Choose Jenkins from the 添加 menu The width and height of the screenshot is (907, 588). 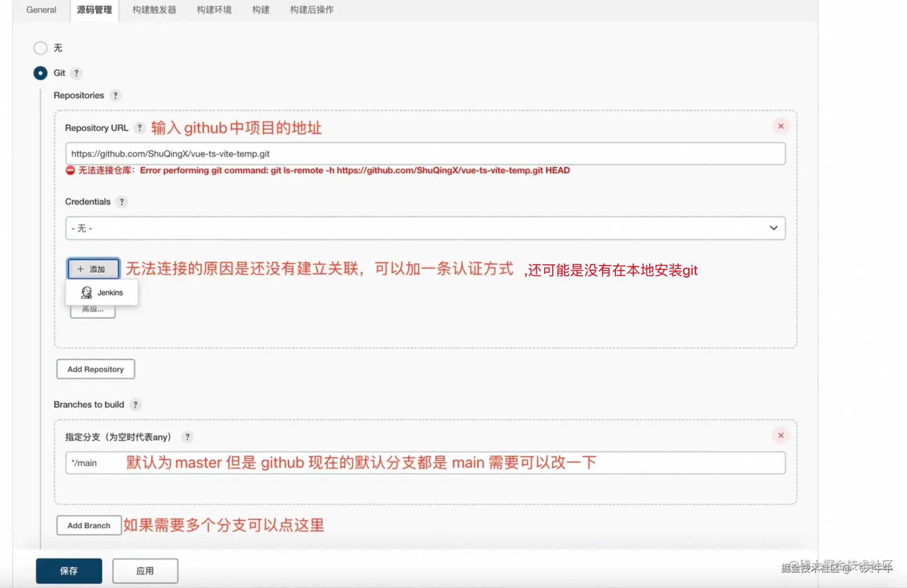(102, 292)
